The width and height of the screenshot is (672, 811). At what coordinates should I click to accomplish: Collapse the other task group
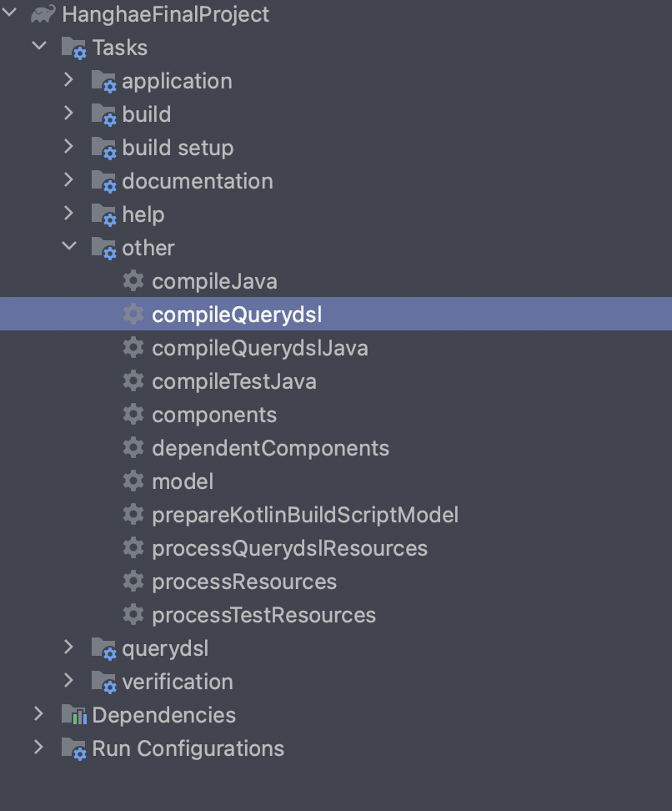68,246
